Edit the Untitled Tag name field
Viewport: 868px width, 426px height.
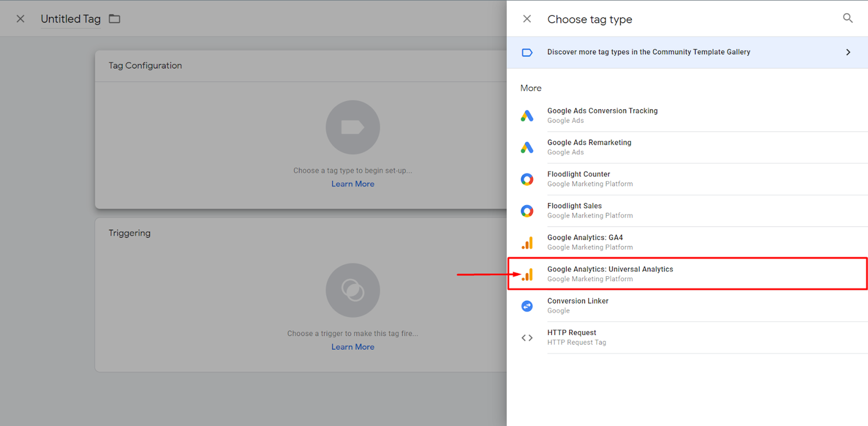pyautogui.click(x=71, y=19)
